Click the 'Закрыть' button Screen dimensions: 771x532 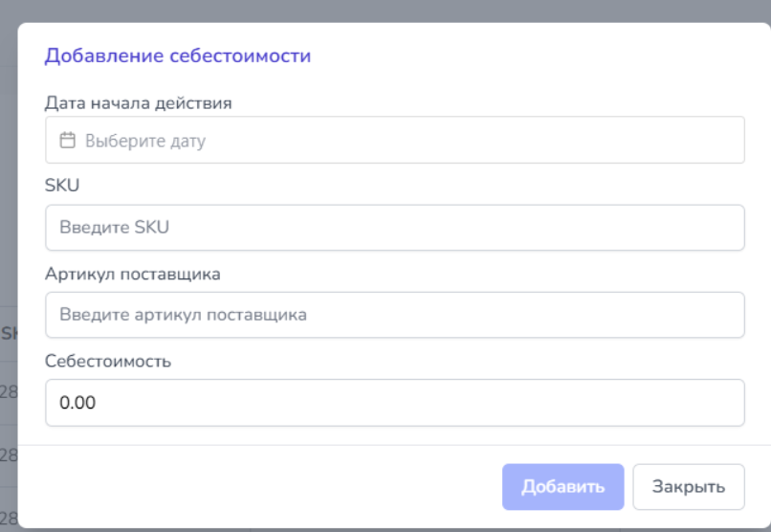click(688, 487)
